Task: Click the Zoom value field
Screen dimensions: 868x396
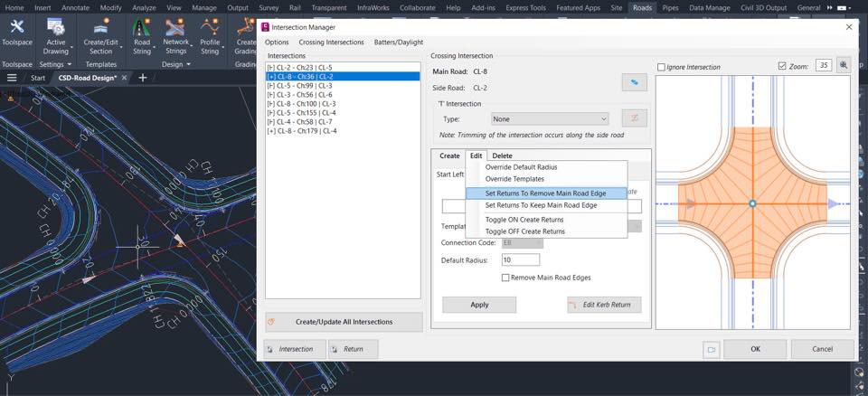Action: coord(824,66)
